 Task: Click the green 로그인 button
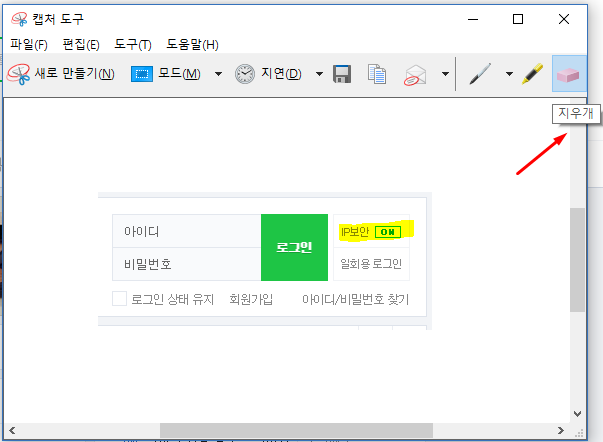294,247
